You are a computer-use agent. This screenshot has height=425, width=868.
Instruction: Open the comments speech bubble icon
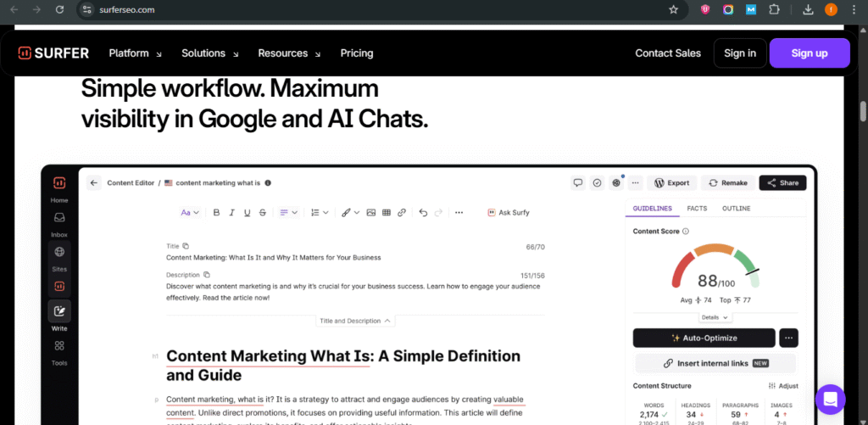coord(578,183)
